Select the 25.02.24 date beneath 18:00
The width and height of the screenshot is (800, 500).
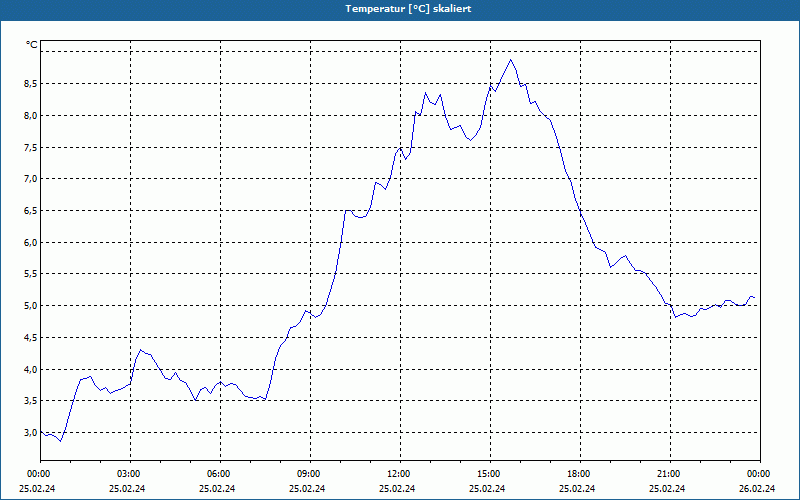click(x=577, y=488)
